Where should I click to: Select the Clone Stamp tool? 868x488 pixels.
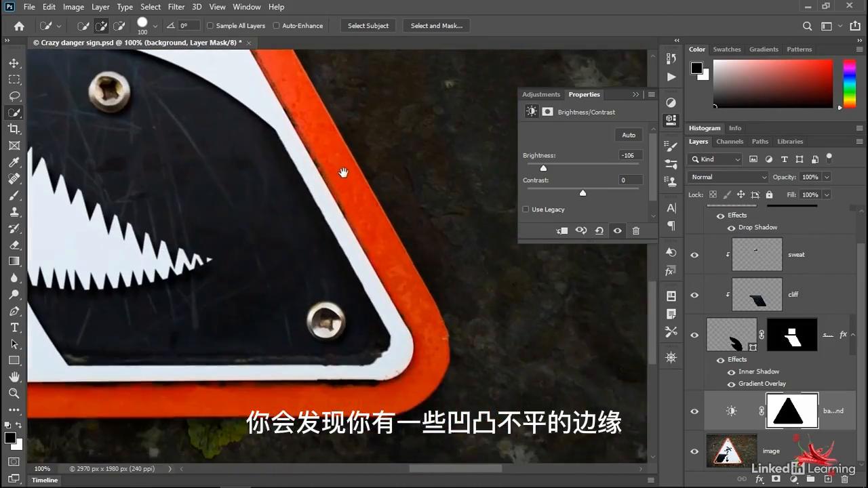tap(14, 211)
